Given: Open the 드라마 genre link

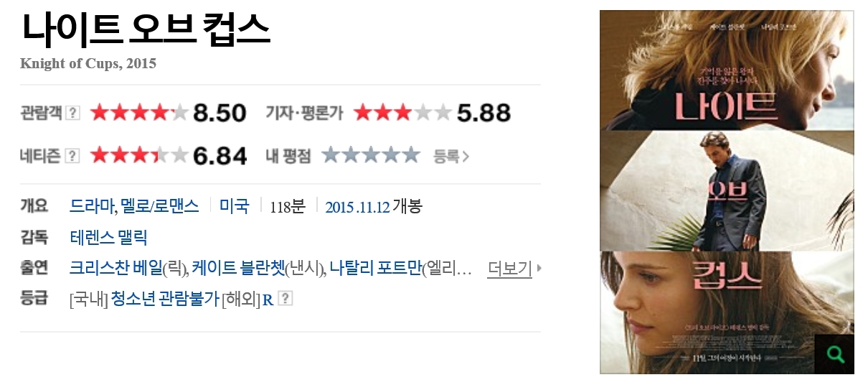Looking at the screenshot, I should 92,207.
